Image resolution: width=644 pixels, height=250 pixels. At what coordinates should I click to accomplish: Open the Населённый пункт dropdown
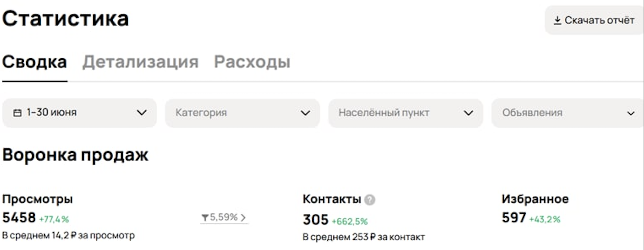[406, 113]
